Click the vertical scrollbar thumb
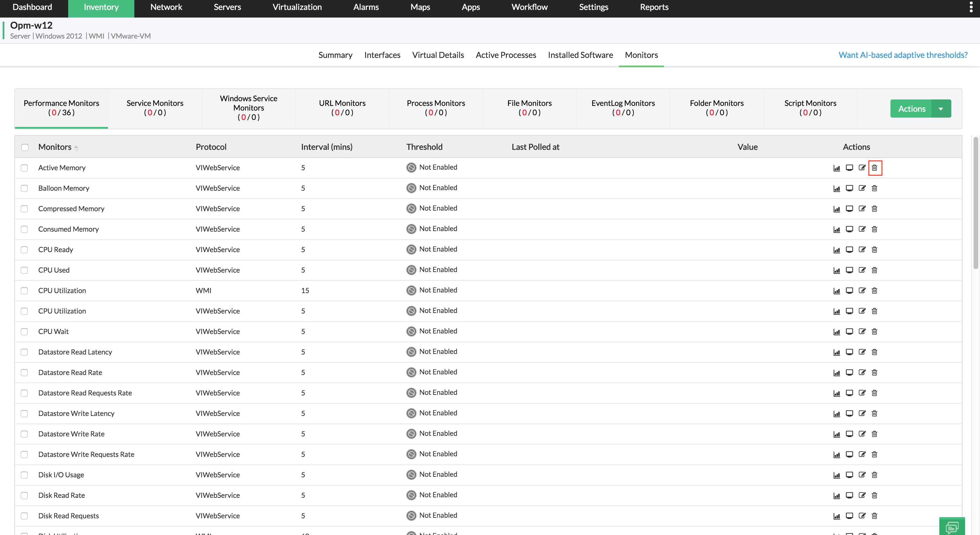Viewport: 980px width, 535px height. click(976, 203)
